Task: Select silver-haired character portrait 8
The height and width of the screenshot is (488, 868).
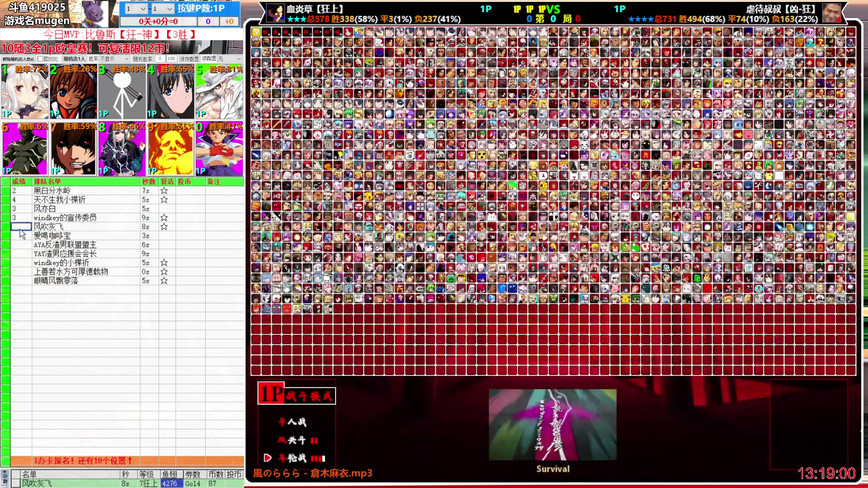Action: [122, 149]
